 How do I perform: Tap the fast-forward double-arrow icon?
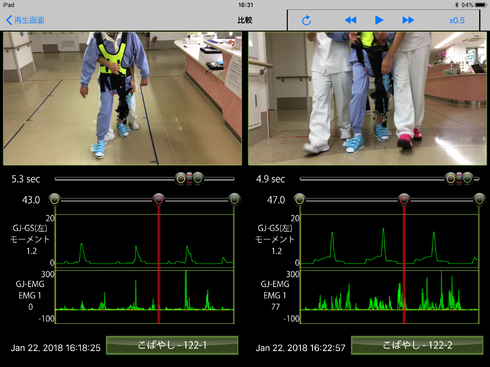click(x=408, y=20)
